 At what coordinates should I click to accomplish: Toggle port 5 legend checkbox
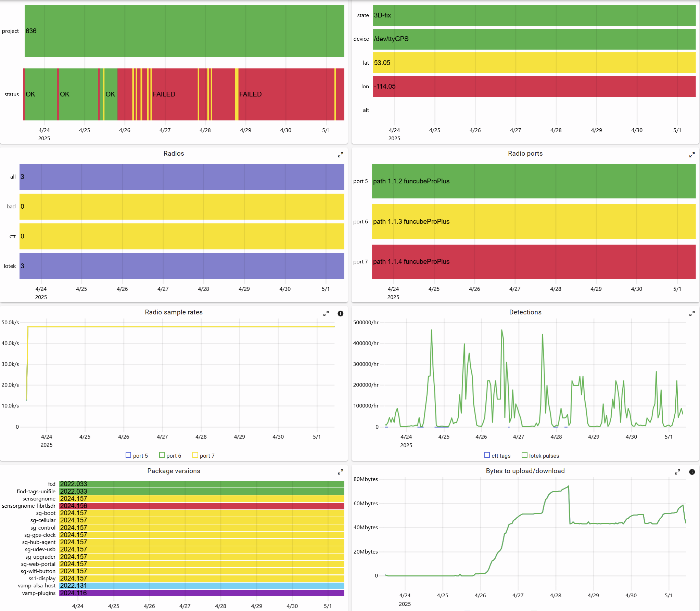(128, 455)
